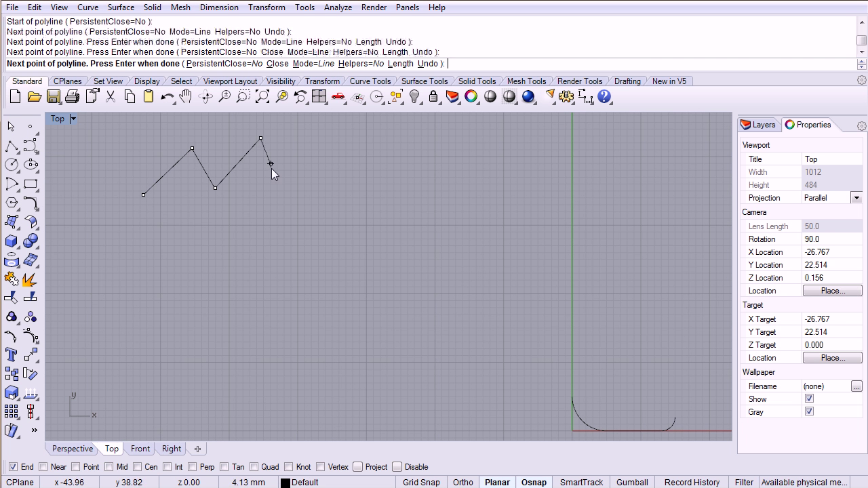Switch to the Perspective viewport tab
868x488 pixels.
tap(73, 449)
